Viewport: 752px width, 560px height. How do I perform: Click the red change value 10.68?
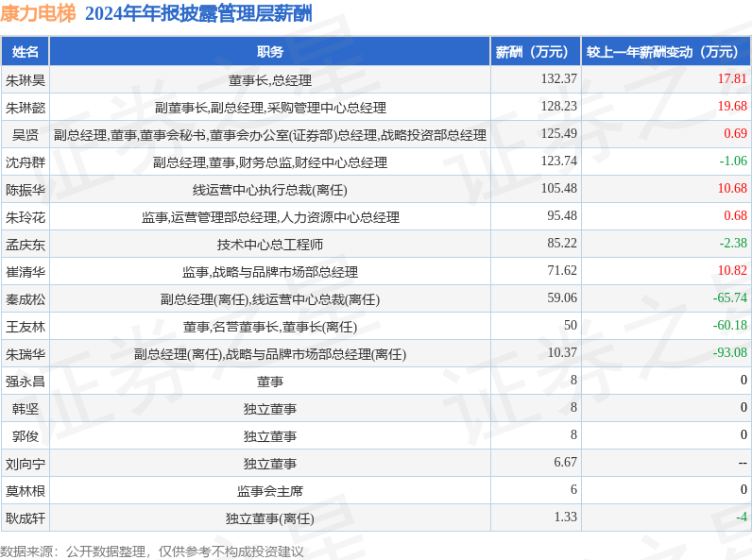click(732, 188)
